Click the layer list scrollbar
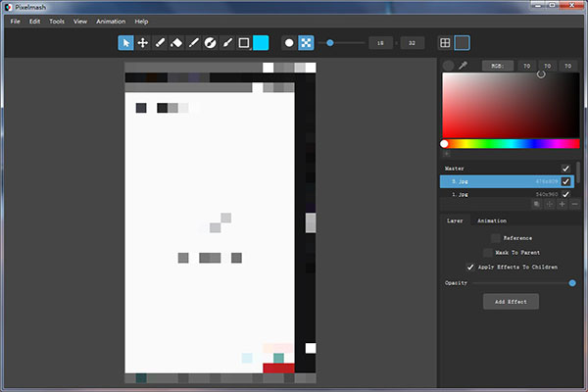Viewport: 588px width, 392px height. click(x=578, y=172)
